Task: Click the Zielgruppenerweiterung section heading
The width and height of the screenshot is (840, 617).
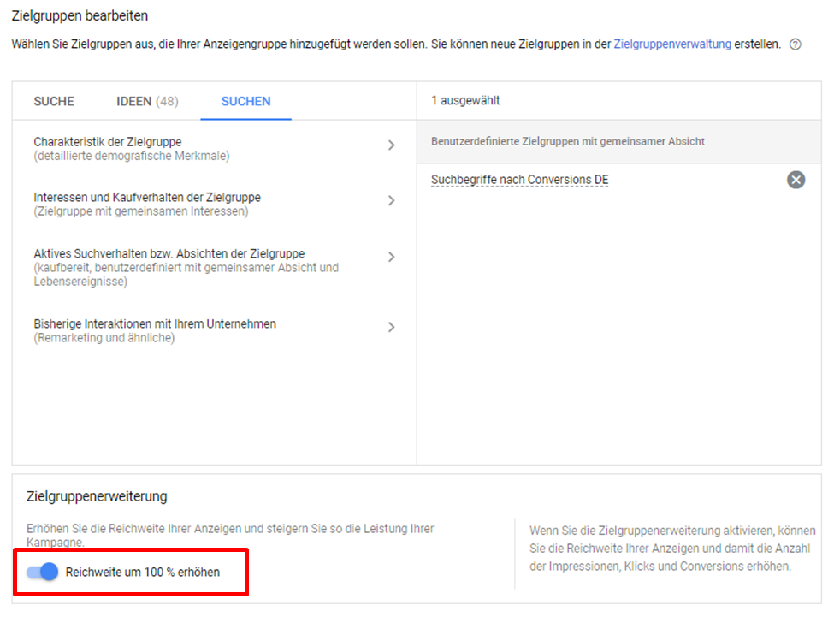Action: coord(97,496)
